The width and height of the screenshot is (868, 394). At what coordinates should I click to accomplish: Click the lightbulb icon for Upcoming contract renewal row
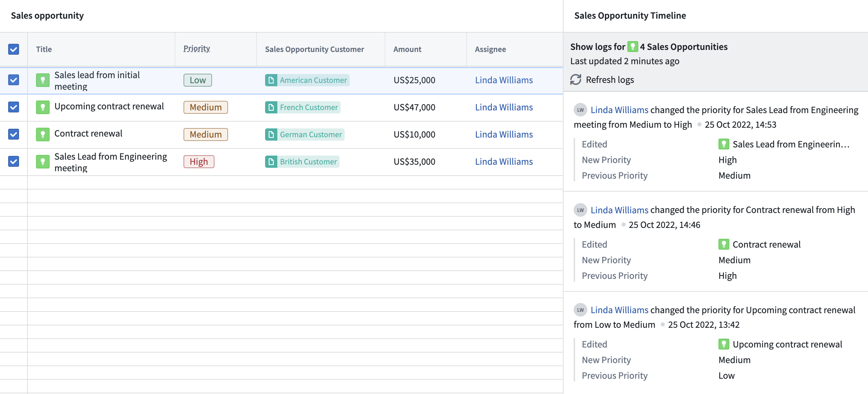coord(43,107)
